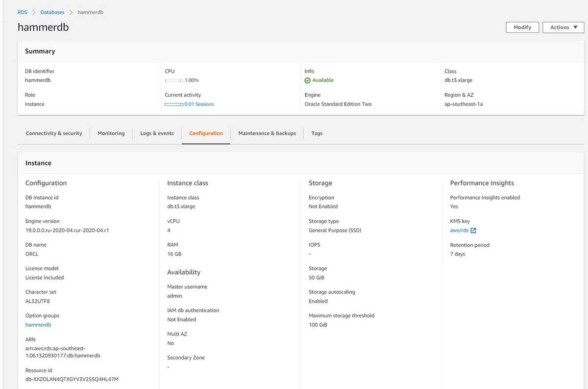Select the Maintenance & backups tab
This screenshot has height=389, width=588.
[267, 133]
